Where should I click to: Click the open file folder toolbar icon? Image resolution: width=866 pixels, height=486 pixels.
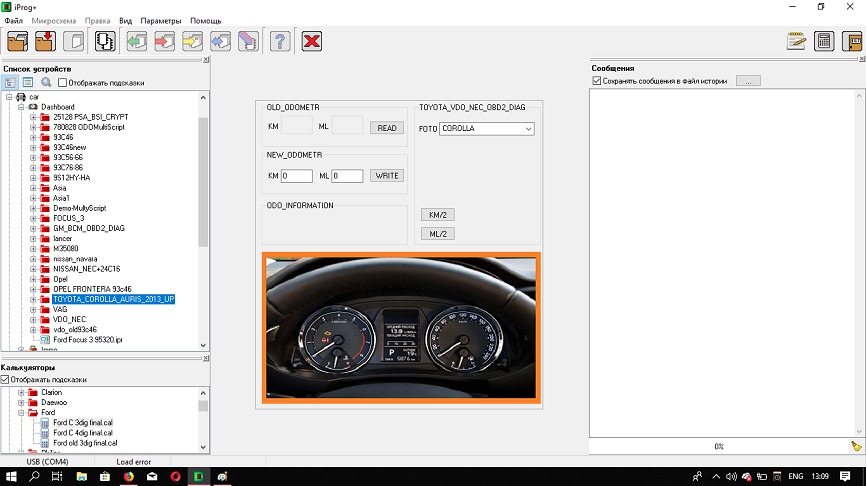click(16, 41)
